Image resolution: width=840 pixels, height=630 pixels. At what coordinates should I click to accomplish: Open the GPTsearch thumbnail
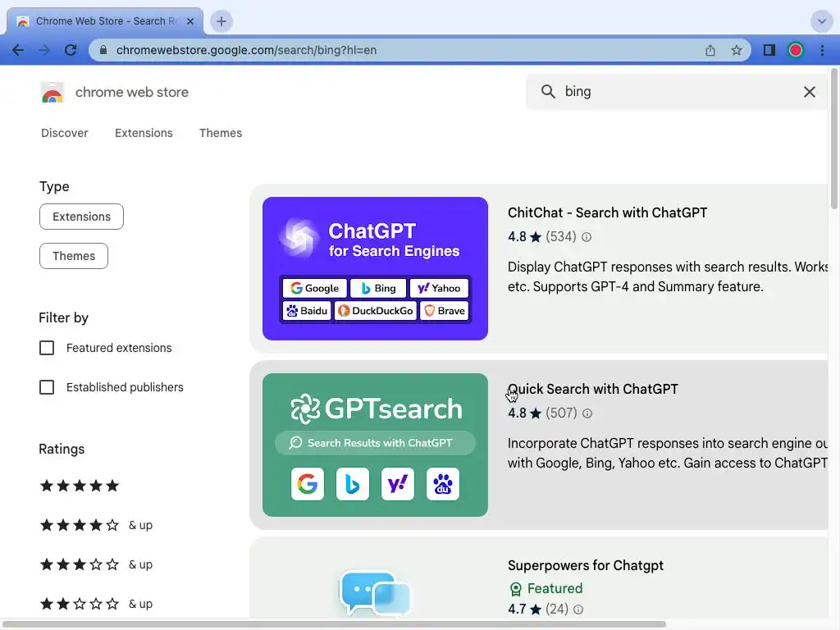(x=375, y=445)
